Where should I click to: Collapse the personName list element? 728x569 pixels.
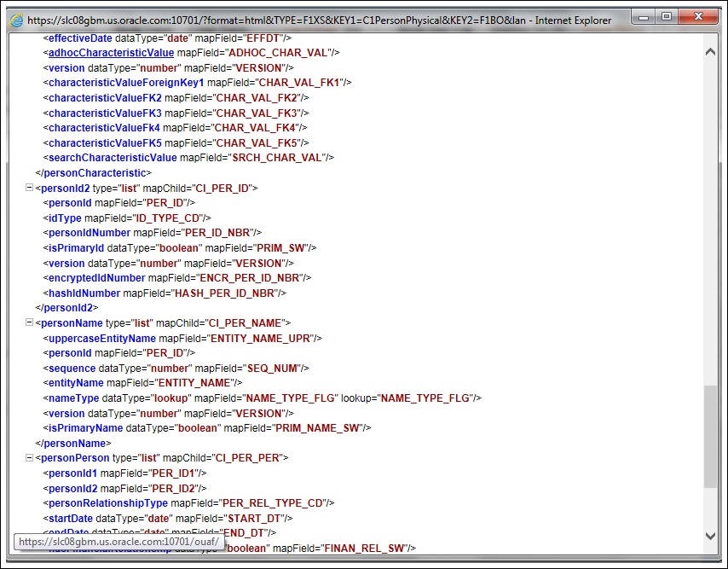[x=29, y=322]
